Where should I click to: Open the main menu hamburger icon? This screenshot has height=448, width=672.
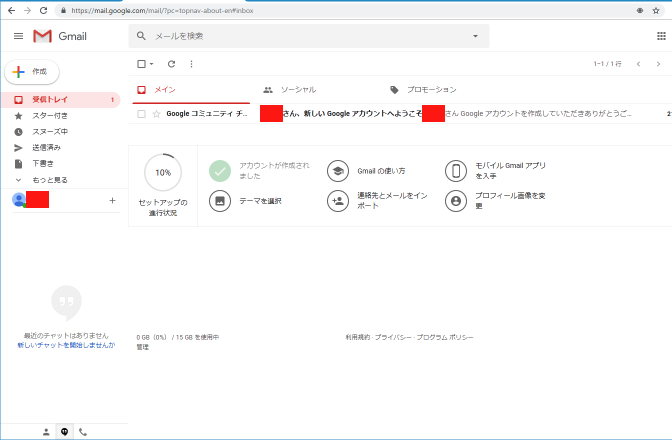(18, 36)
